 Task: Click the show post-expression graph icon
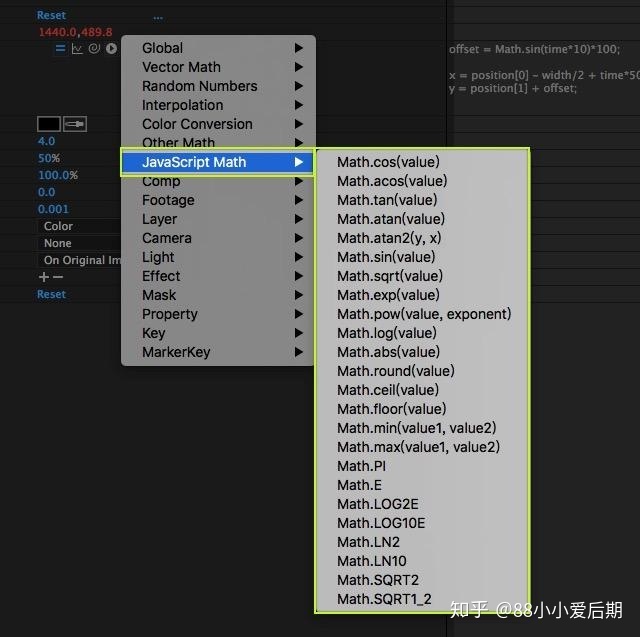coord(77,49)
